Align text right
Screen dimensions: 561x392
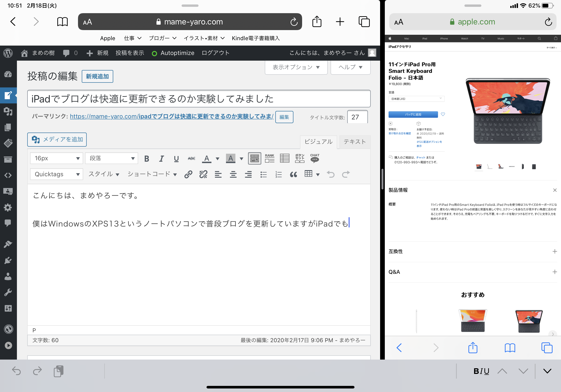click(248, 174)
